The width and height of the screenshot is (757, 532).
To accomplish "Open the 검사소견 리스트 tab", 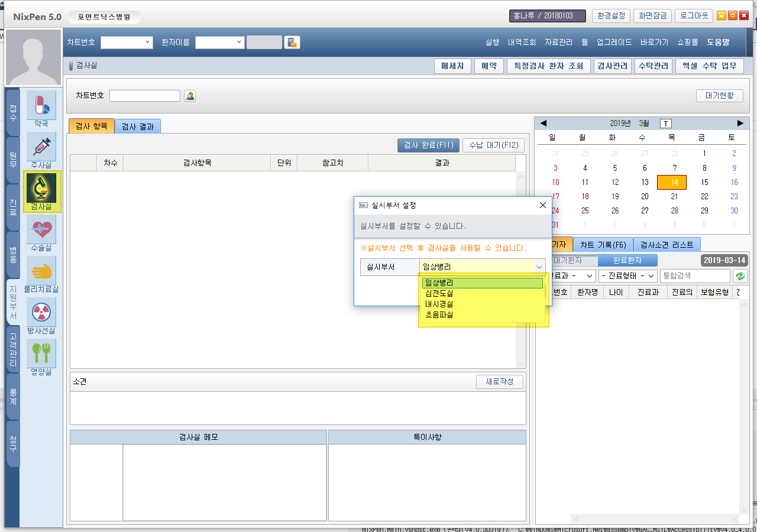I will coord(667,245).
